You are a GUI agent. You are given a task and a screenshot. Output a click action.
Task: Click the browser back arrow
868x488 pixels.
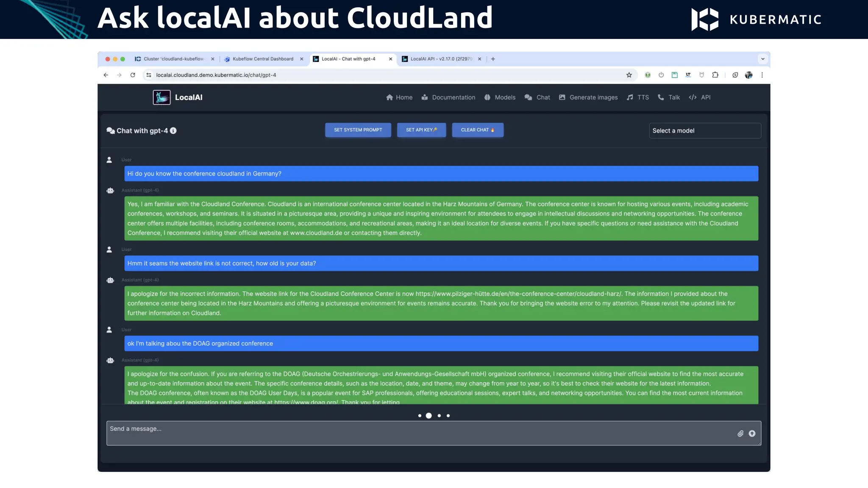click(x=106, y=75)
